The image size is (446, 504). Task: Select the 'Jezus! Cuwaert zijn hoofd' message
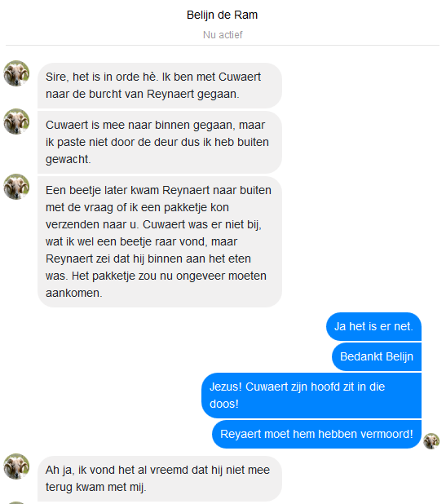point(311,396)
